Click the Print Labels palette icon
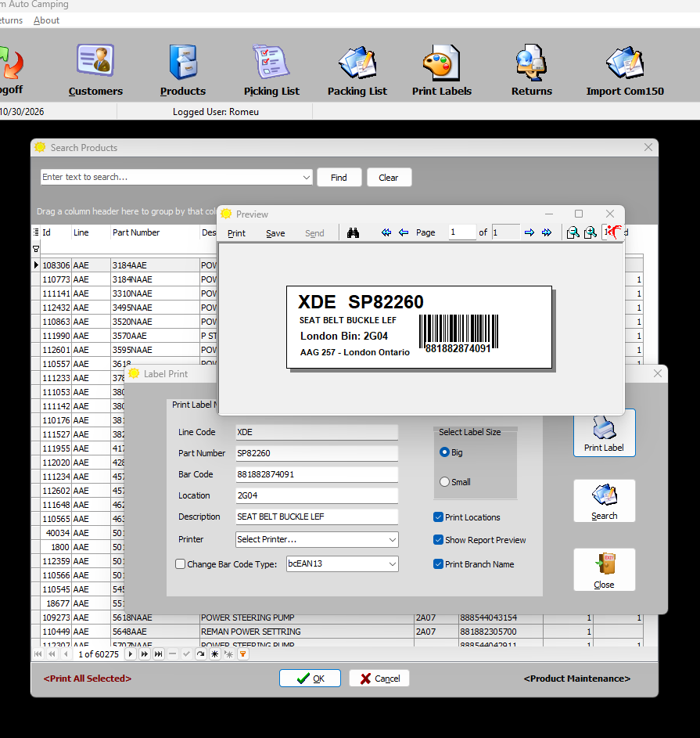700x738 pixels. tap(441, 63)
